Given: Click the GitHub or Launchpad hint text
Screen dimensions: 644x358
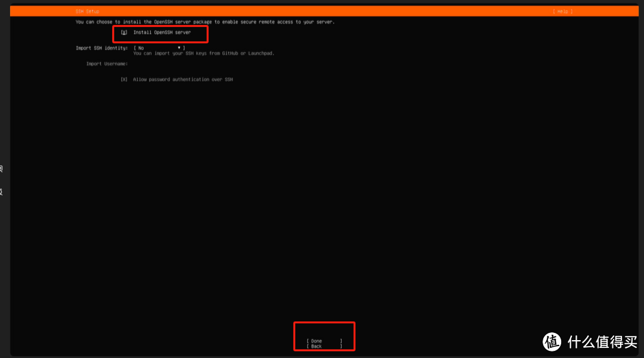Looking at the screenshot, I should tap(203, 53).
